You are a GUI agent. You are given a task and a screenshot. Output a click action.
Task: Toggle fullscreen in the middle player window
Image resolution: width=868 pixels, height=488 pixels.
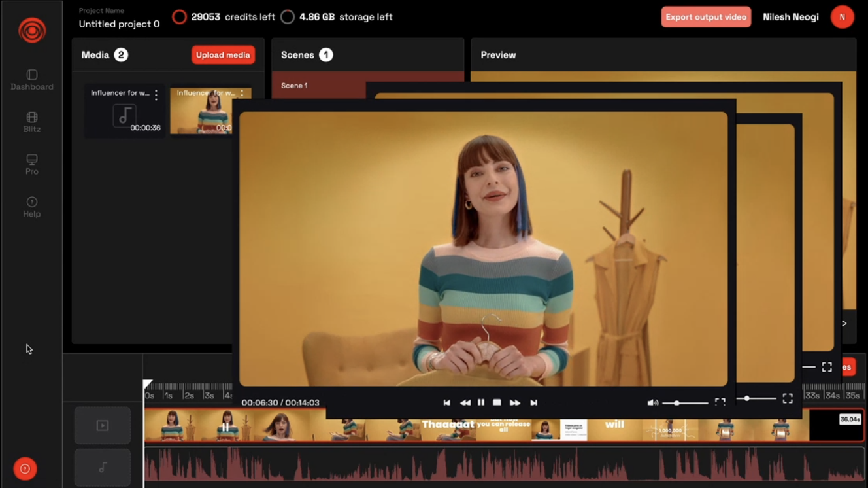coord(788,398)
